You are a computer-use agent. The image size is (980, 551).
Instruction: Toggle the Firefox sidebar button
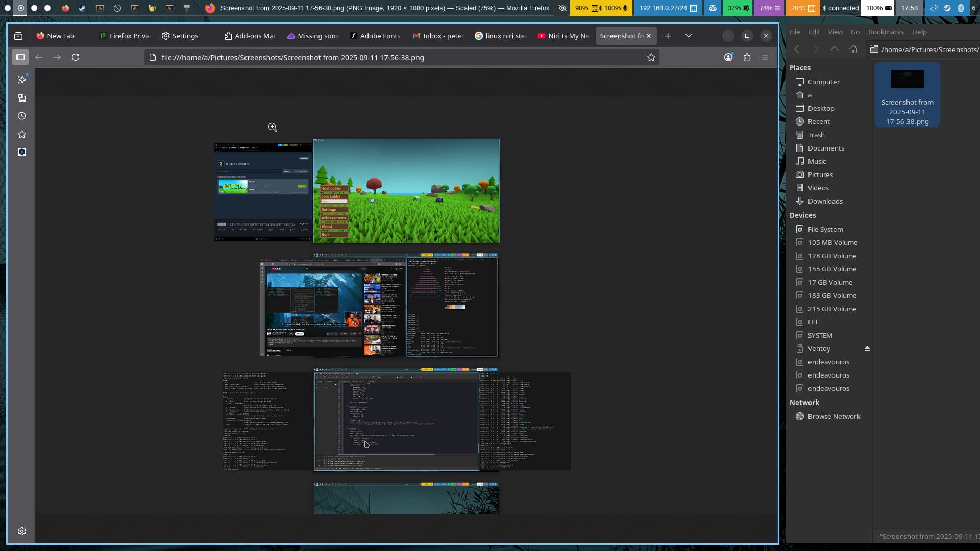click(x=20, y=57)
